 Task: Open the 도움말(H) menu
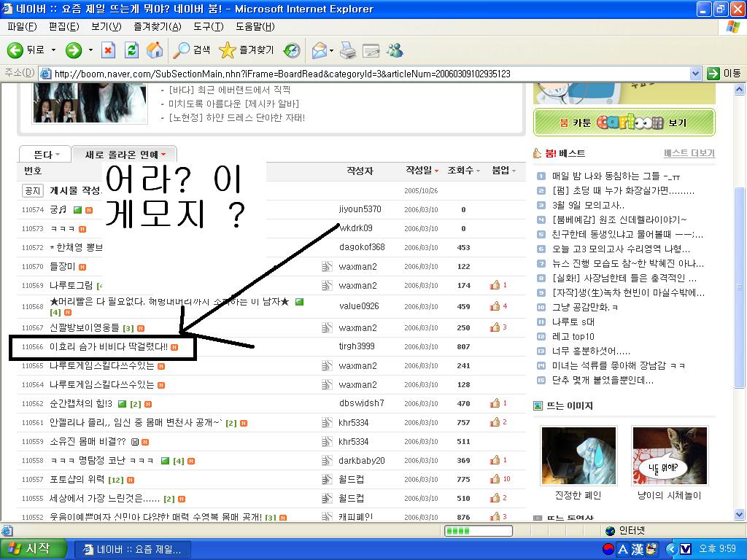[x=255, y=27]
